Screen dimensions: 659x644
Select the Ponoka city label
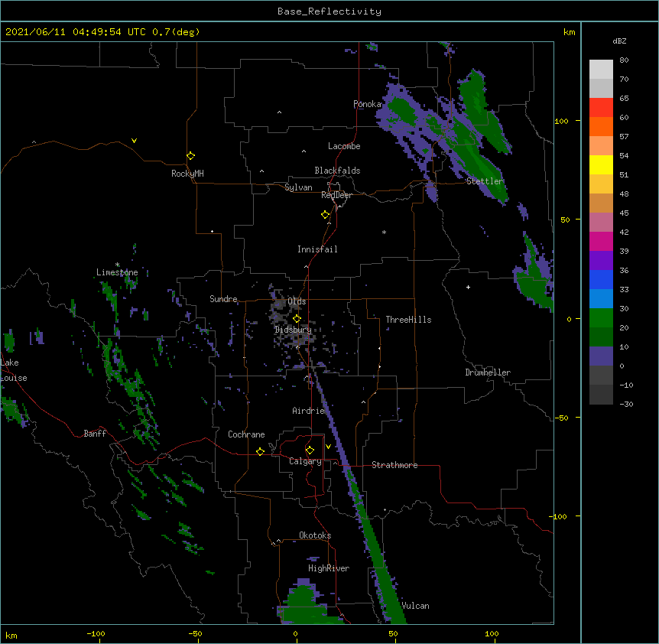point(367,104)
